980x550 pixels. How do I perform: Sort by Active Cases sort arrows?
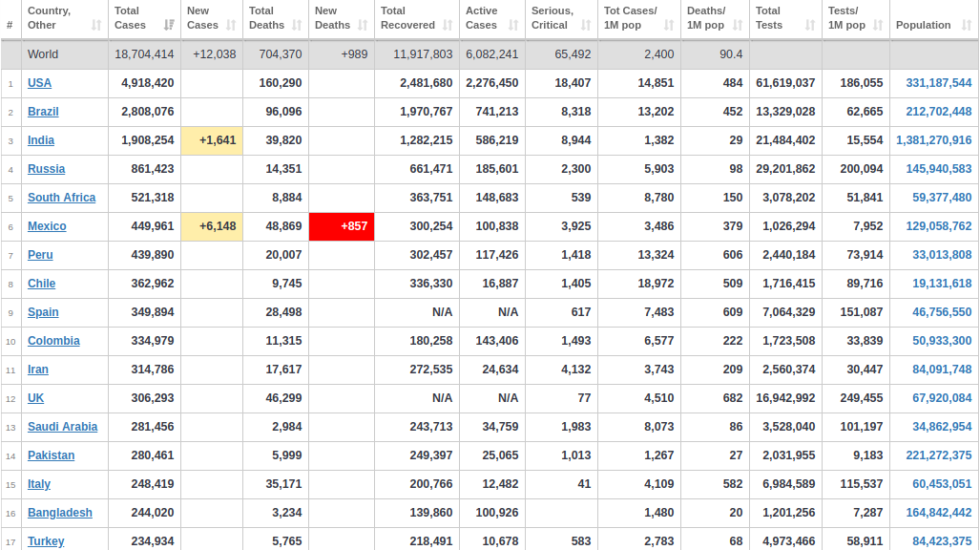(513, 25)
